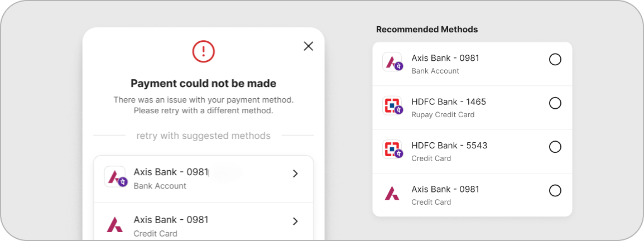Click Axis Bank Bank Account logo in Recommended Methods
This screenshot has height=241, width=644.
tap(392, 62)
